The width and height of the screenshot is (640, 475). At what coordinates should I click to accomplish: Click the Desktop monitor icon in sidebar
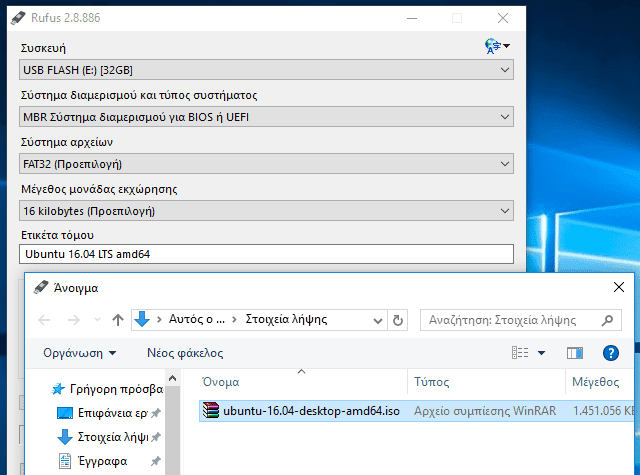[x=64, y=413]
